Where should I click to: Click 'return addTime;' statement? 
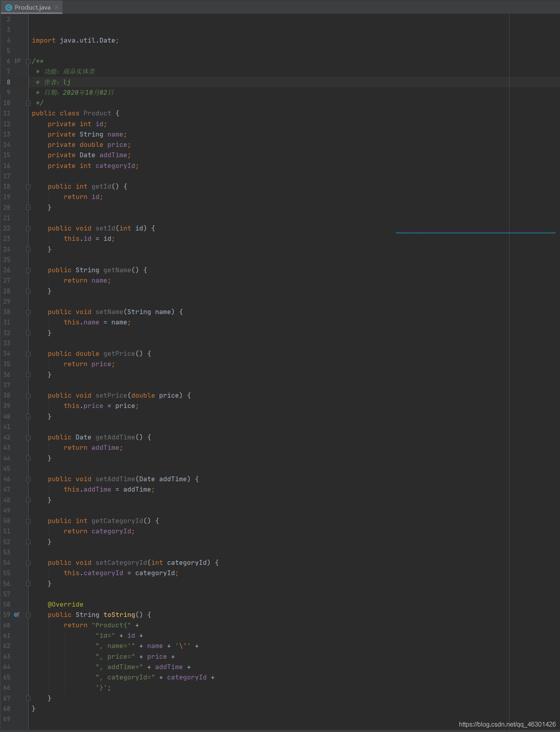(93, 447)
